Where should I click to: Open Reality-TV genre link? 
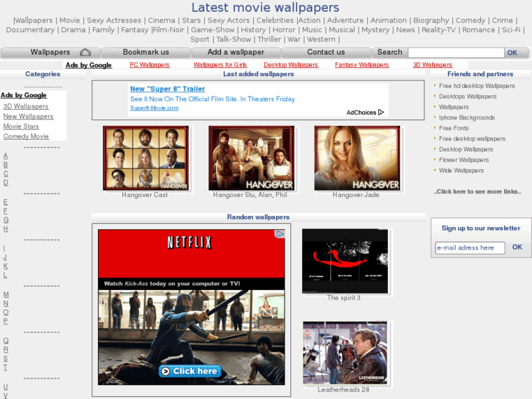click(x=438, y=30)
